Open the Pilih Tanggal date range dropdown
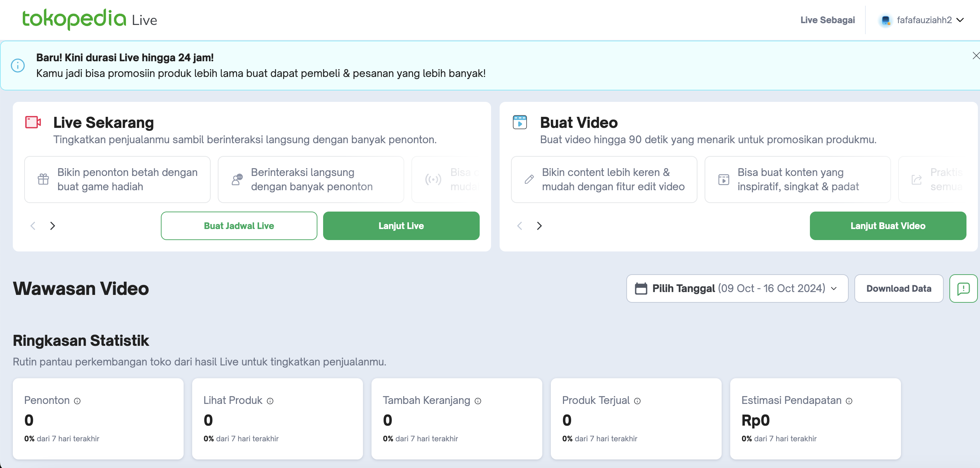This screenshot has width=980, height=468. (x=737, y=288)
